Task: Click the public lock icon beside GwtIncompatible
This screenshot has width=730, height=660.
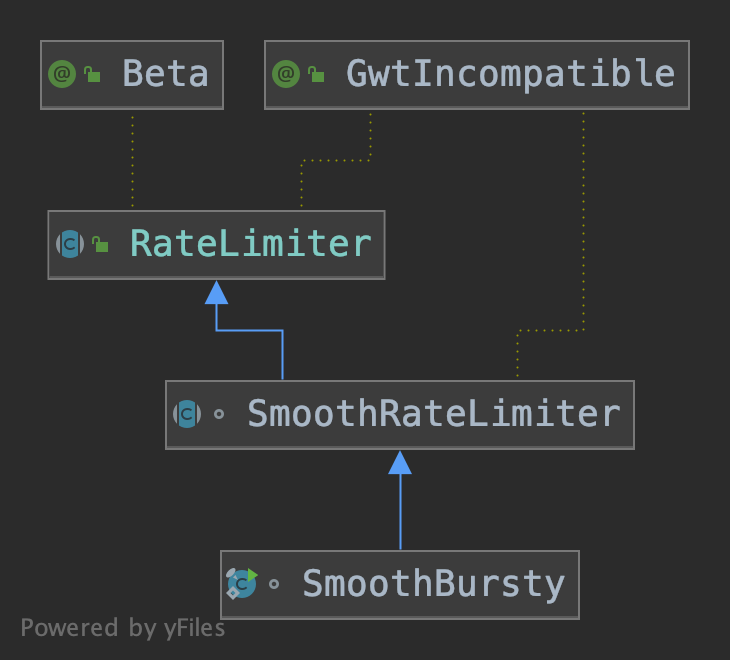Action: (316, 74)
